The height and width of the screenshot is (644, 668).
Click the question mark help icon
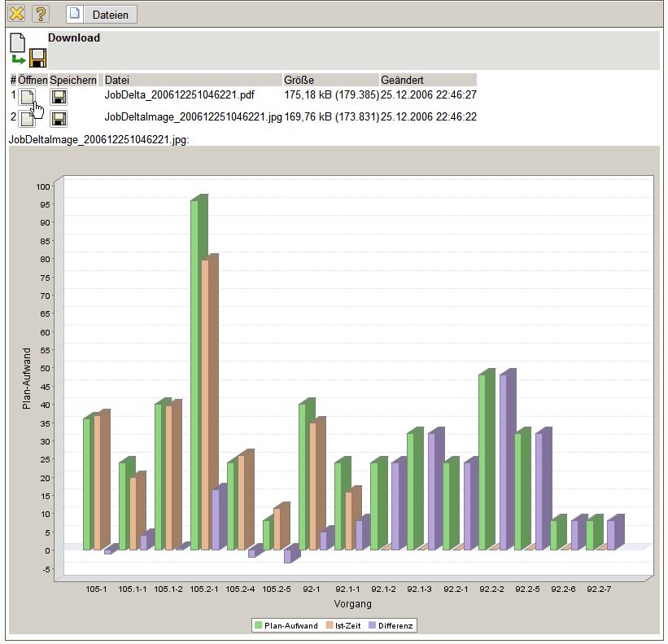click(x=40, y=14)
